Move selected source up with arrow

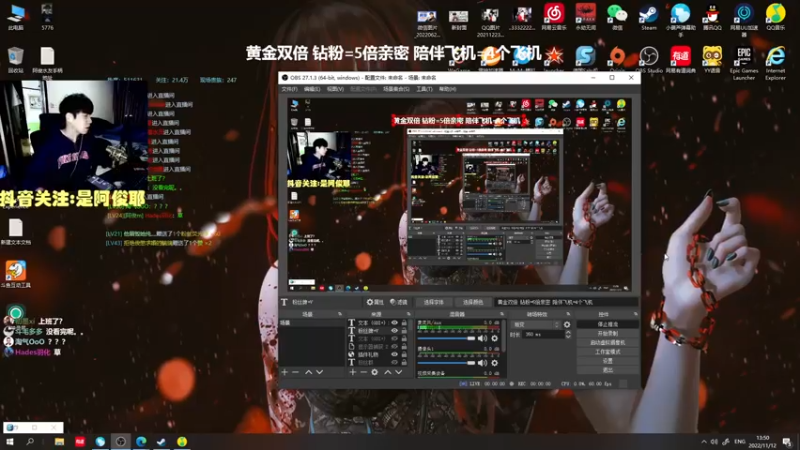[x=388, y=372]
